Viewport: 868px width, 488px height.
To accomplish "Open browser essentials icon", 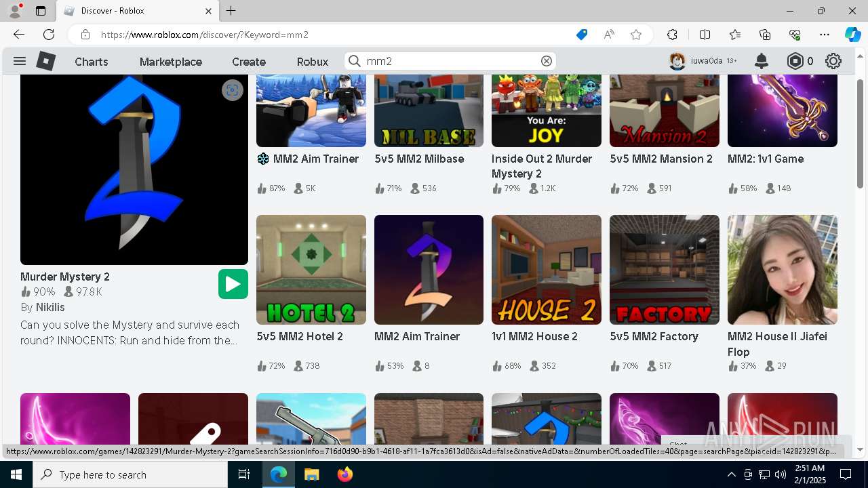I will tap(795, 35).
